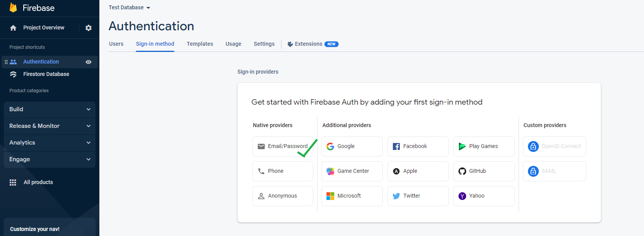
Task: Click the Firestore Database icon
Action: pos(13,74)
